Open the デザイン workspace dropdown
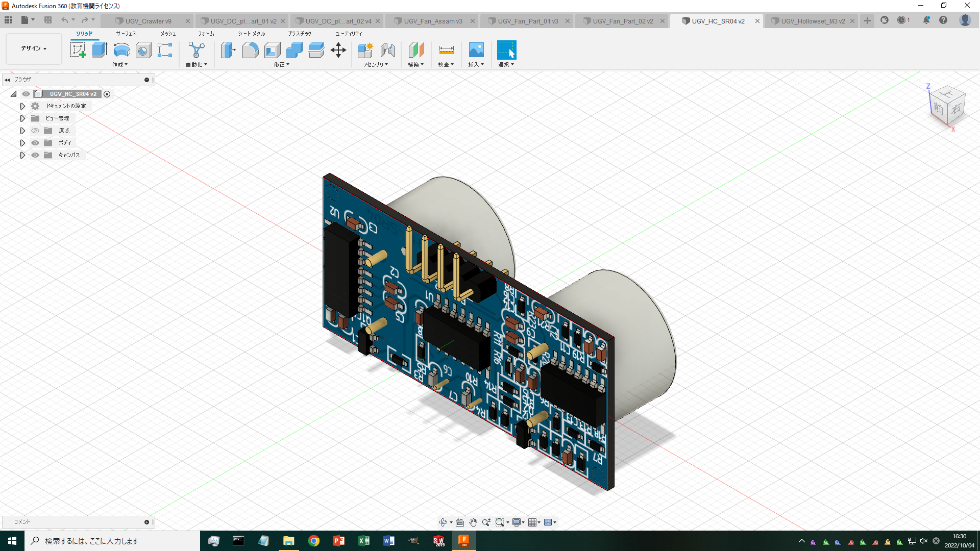Image resolution: width=980 pixels, height=551 pixels. (x=34, y=48)
